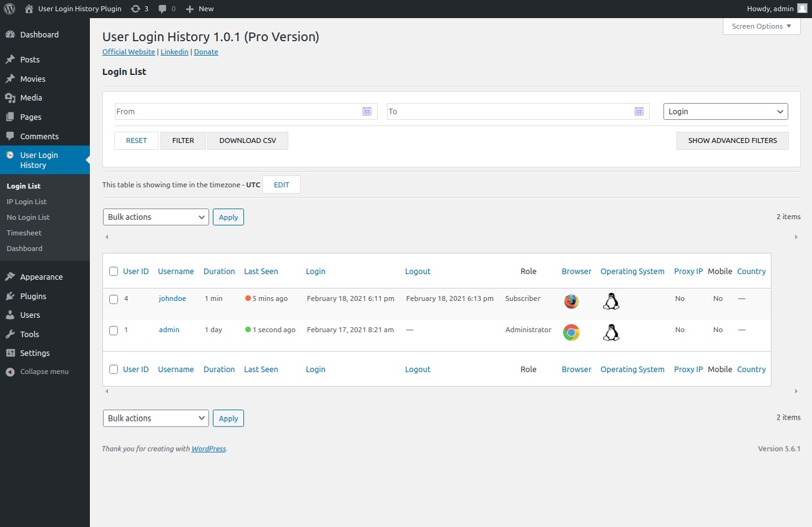Click inside the From date field
Image resolution: width=812 pixels, height=527 pixels.
pyautogui.click(x=246, y=111)
